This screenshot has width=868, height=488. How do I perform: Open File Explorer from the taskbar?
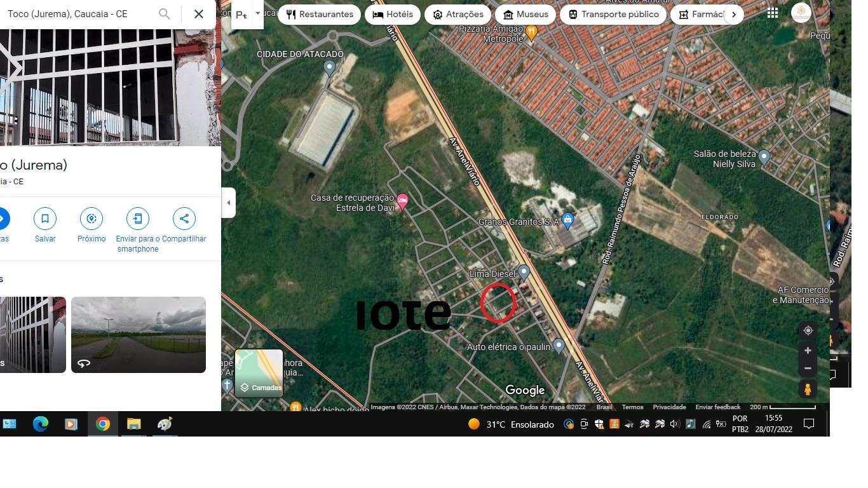(133, 424)
